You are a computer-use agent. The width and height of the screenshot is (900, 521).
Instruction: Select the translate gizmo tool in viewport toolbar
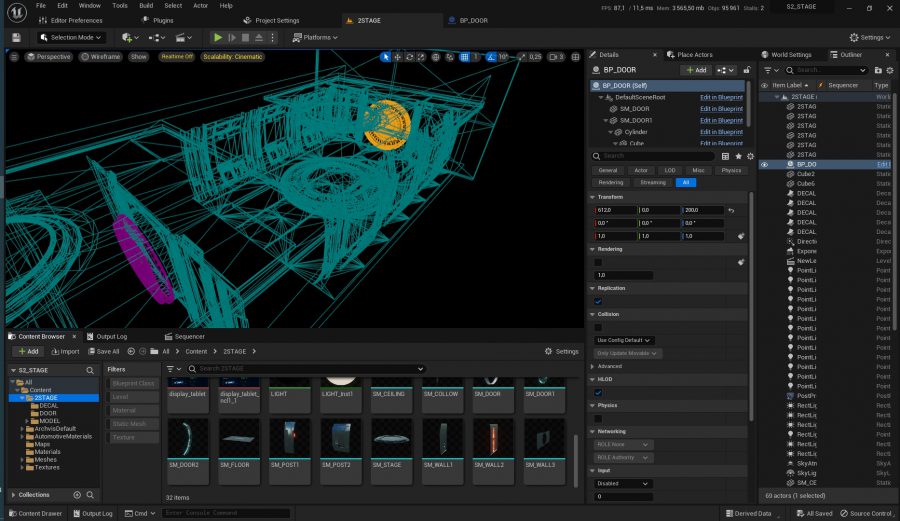(x=397, y=57)
